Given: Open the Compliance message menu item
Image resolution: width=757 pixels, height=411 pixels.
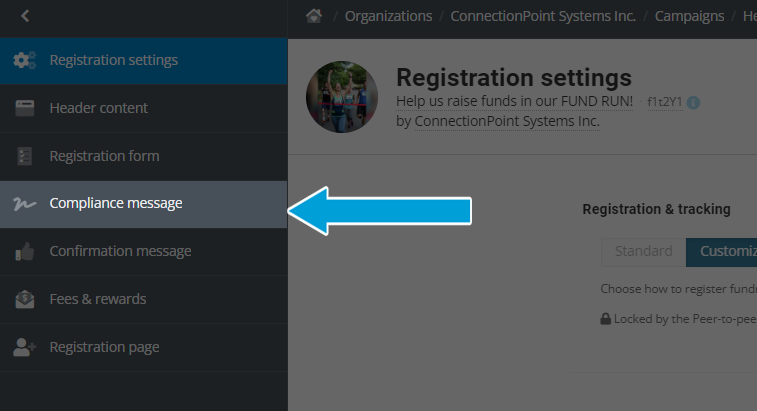Looking at the screenshot, I should [x=116, y=204].
